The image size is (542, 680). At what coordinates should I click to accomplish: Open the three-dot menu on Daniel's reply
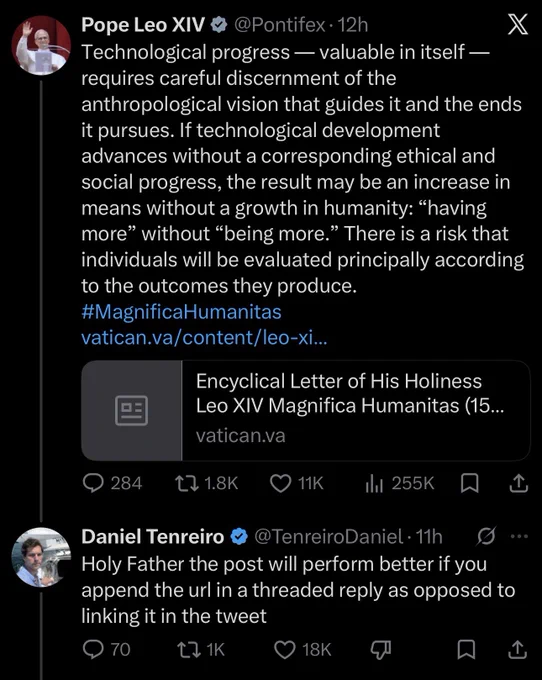pos(519,536)
